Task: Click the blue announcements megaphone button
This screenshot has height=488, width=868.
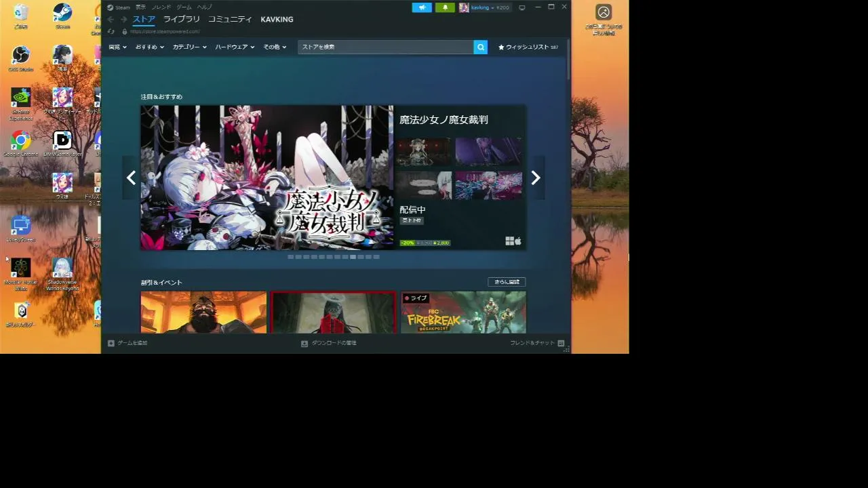Action: [422, 7]
